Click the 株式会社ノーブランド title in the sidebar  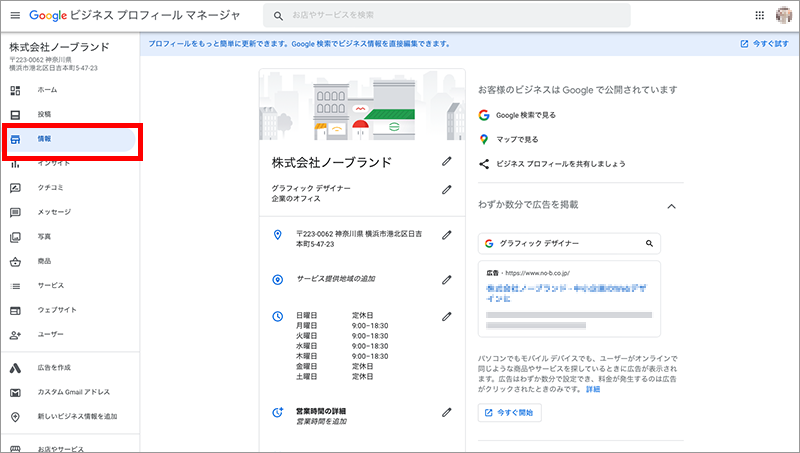coord(59,47)
